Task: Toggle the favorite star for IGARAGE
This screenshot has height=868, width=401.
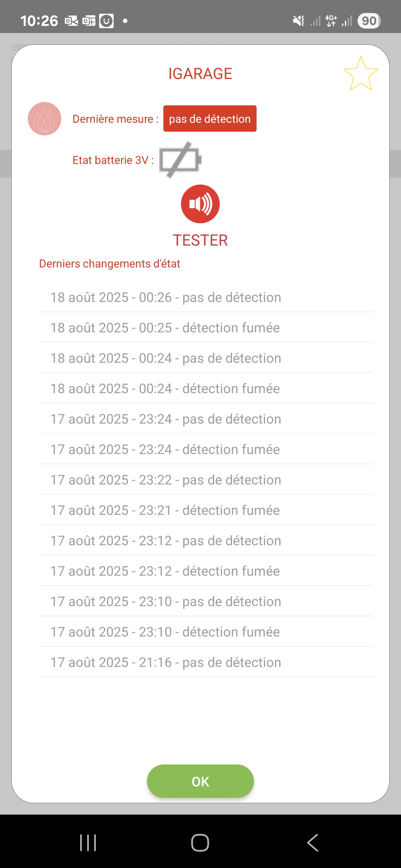Action: click(x=361, y=73)
